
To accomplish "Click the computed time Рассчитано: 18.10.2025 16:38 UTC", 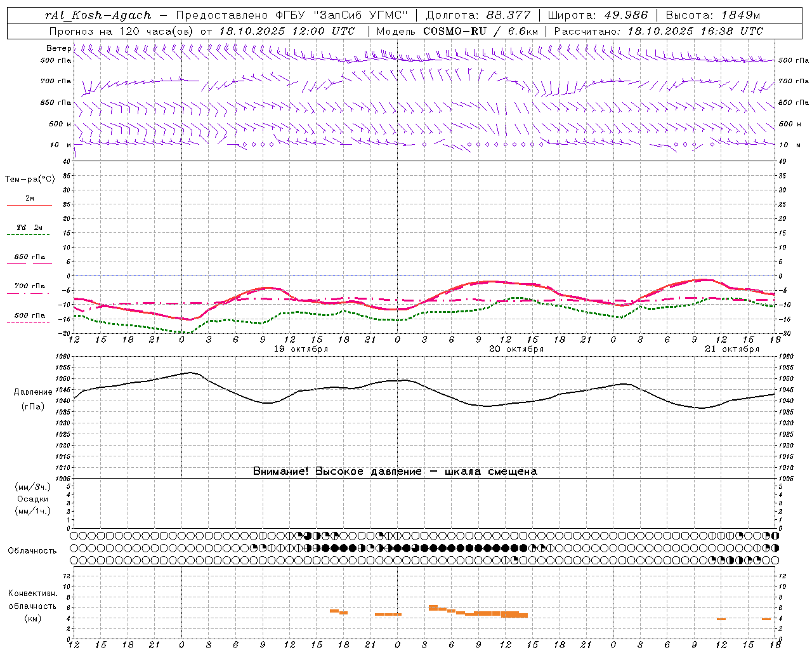I will (x=658, y=31).
